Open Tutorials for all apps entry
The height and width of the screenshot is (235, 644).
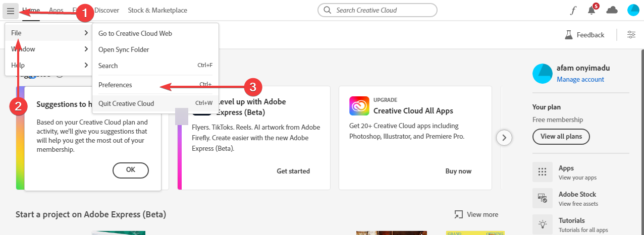tap(580, 224)
